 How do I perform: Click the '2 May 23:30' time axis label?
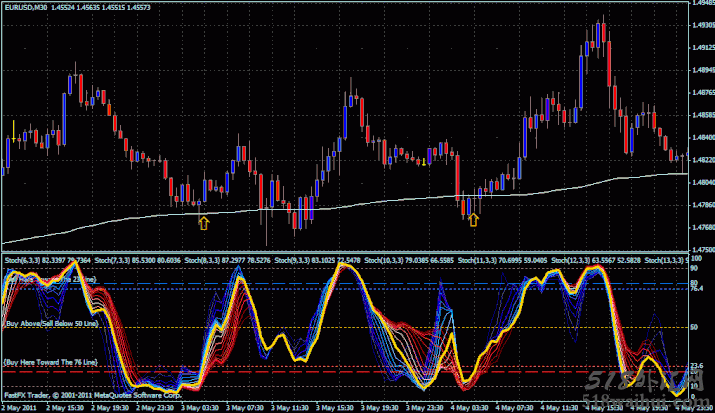coord(155,408)
